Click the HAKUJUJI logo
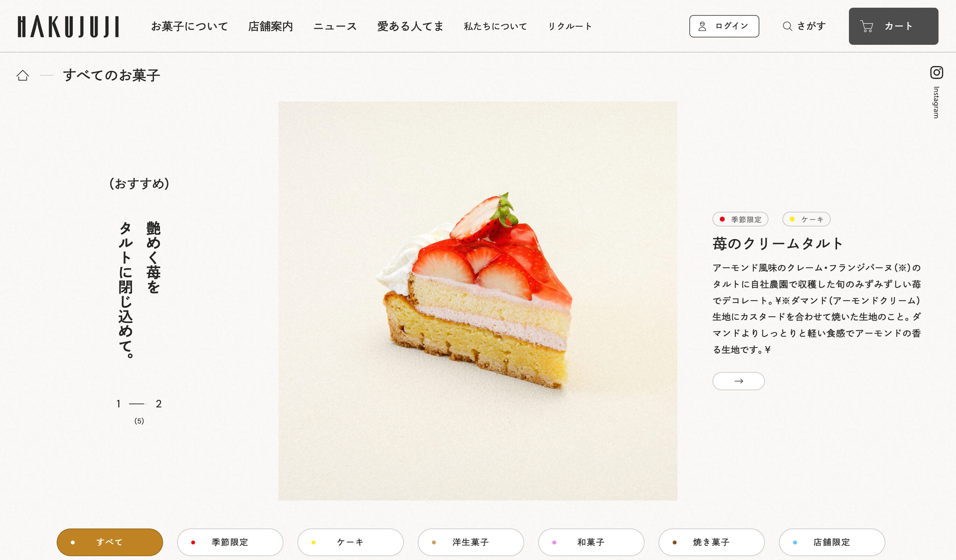The height and width of the screenshot is (560, 956). [x=68, y=27]
